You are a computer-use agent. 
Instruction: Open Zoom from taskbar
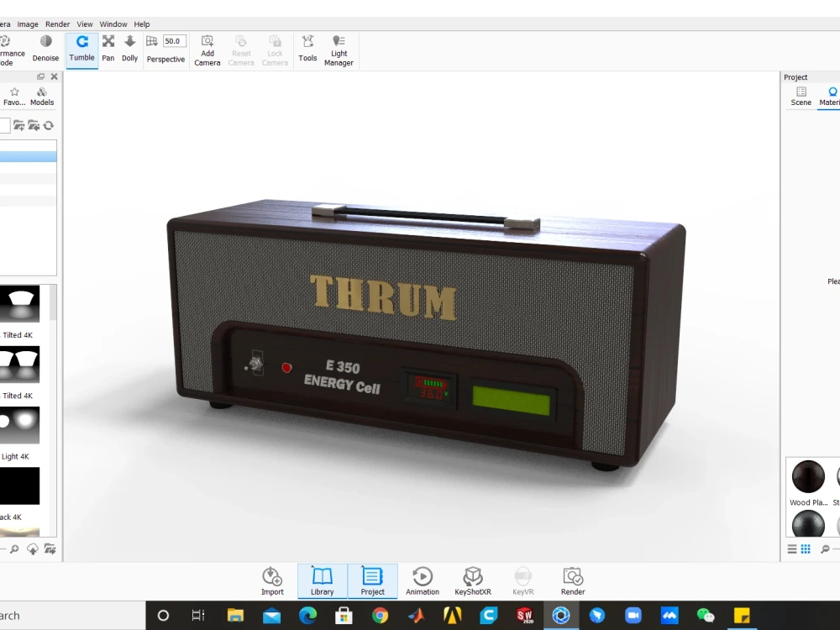point(633,616)
